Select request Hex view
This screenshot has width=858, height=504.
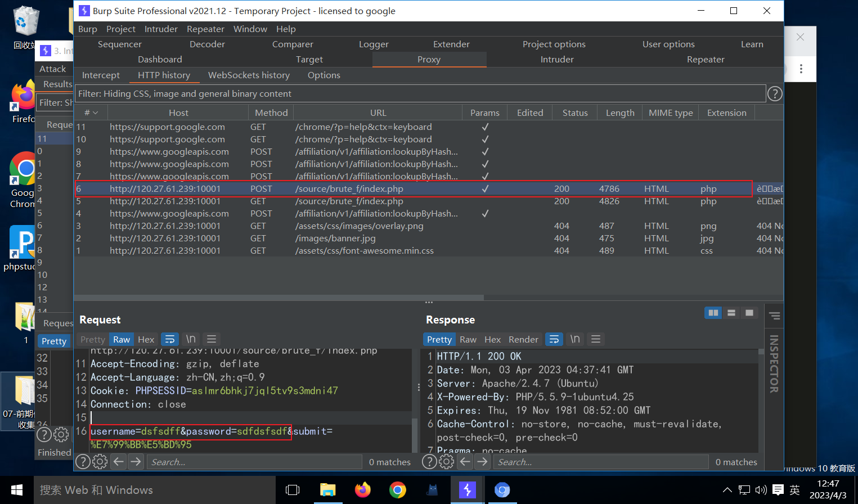point(146,340)
